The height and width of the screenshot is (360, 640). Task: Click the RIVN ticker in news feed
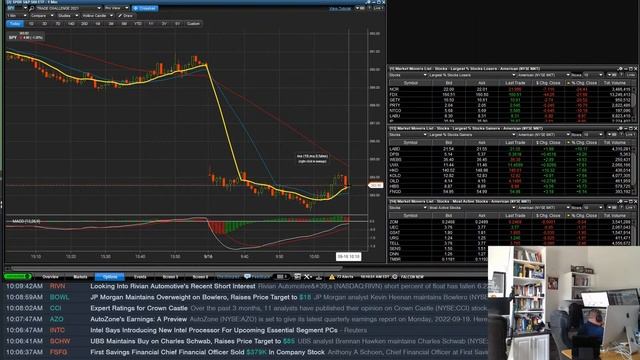coord(58,286)
